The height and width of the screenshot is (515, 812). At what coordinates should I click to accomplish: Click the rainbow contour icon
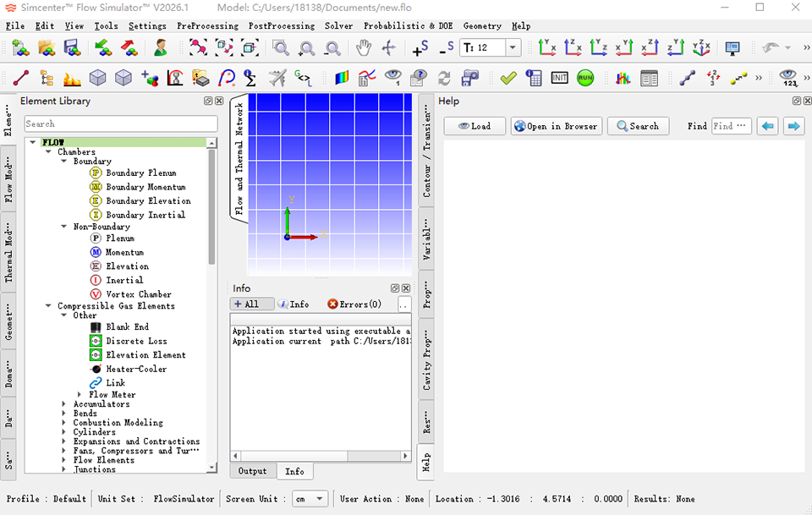coord(342,78)
